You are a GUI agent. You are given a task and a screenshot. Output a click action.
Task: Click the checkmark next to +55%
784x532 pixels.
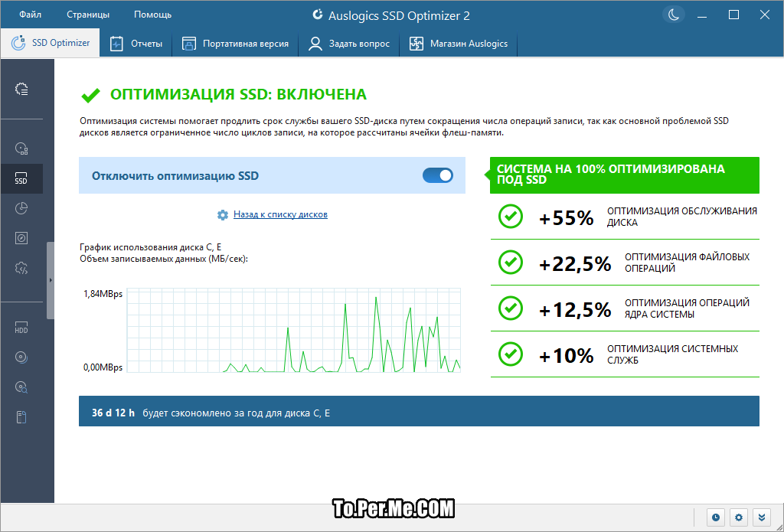point(511,217)
